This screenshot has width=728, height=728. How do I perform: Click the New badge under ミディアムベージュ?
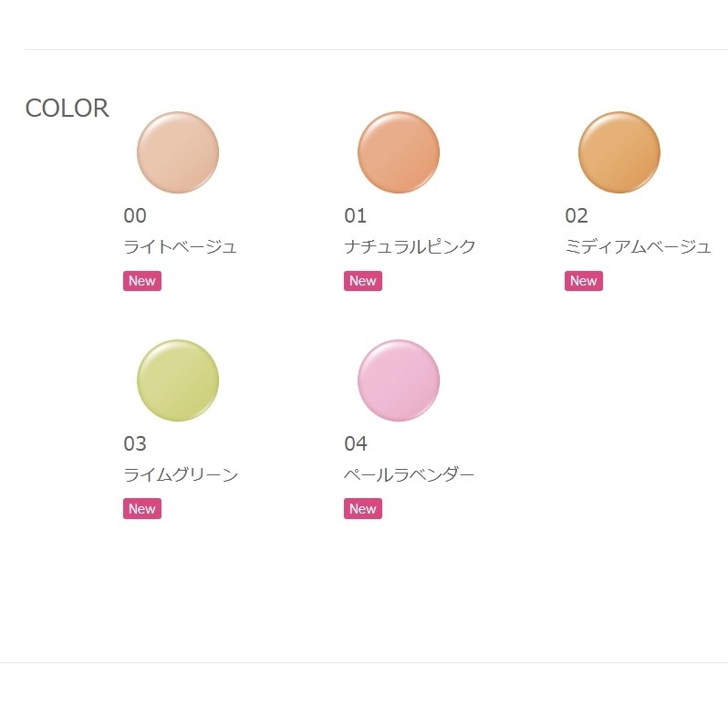584,281
